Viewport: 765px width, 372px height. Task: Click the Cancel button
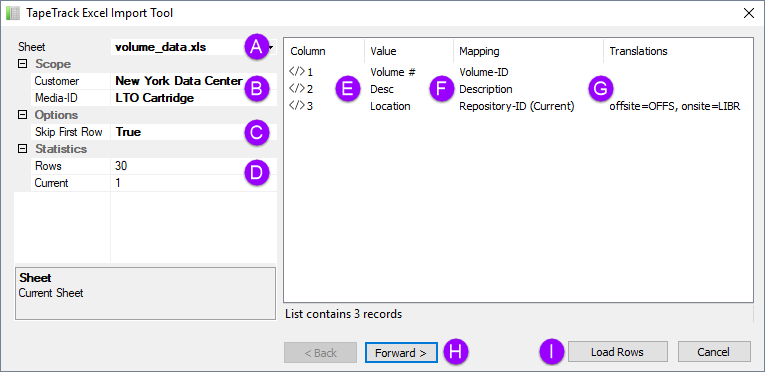(714, 352)
